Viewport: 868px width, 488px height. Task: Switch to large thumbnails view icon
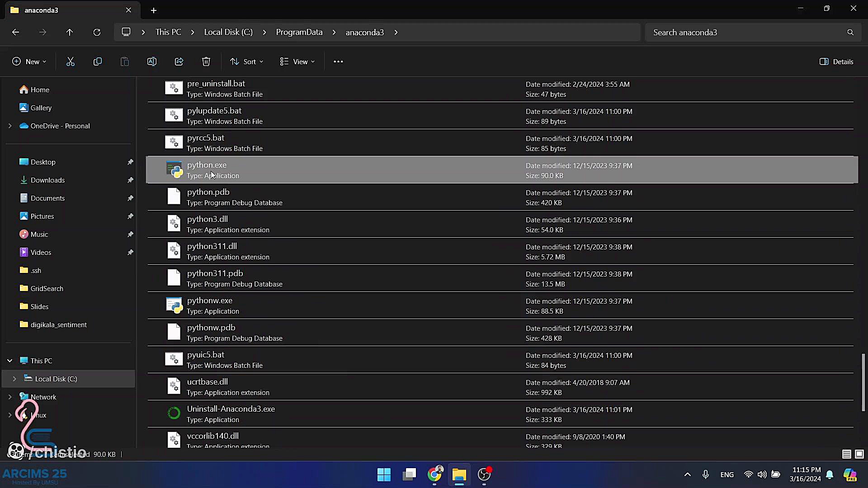coord(859,454)
